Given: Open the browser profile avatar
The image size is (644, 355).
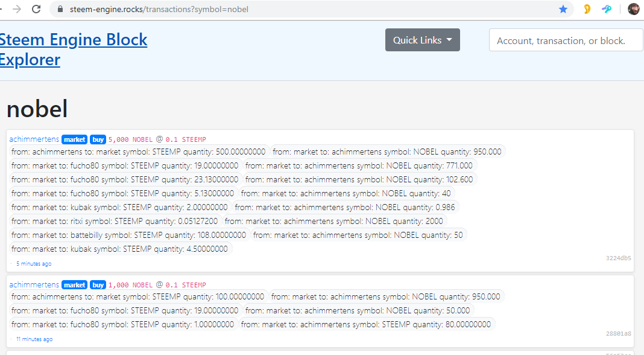Looking at the screenshot, I should click(633, 9).
